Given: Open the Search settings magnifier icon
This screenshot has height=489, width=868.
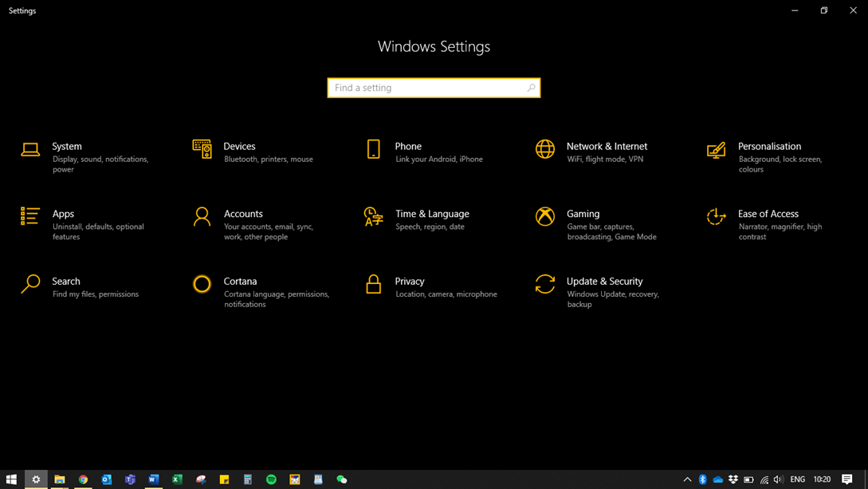Looking at the screenshot, I should [x=30, y=284].
